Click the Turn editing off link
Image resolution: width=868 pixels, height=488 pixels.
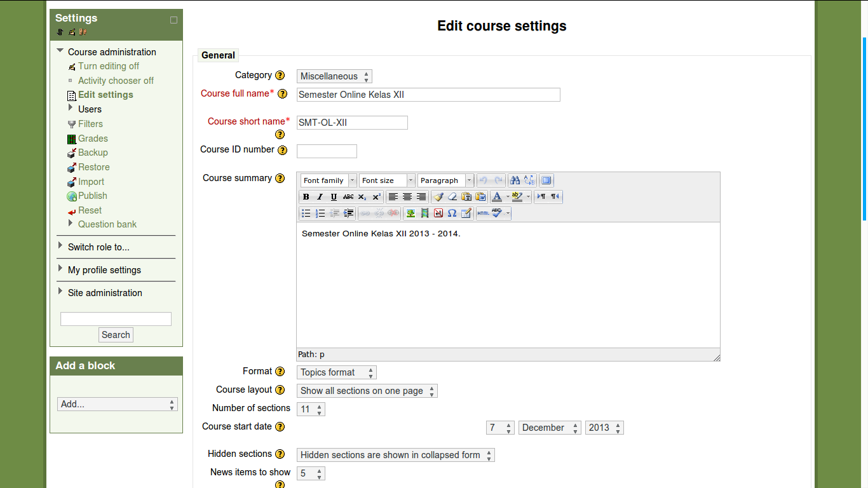108,65
